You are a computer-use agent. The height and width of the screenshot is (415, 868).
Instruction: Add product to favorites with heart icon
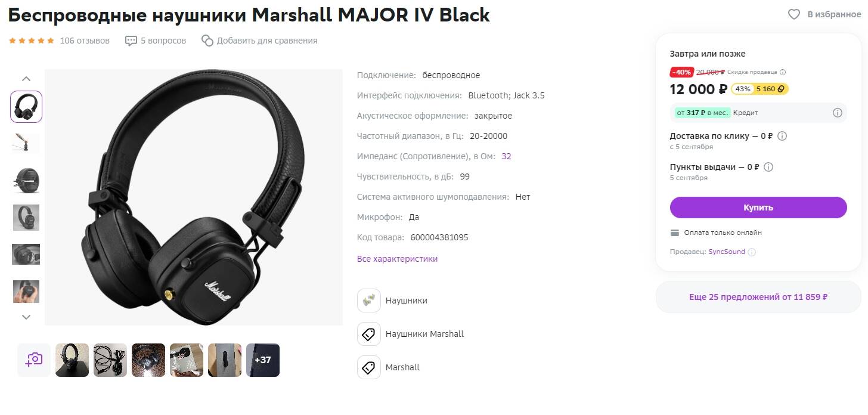pyautogui.click(x=794, y=14)
